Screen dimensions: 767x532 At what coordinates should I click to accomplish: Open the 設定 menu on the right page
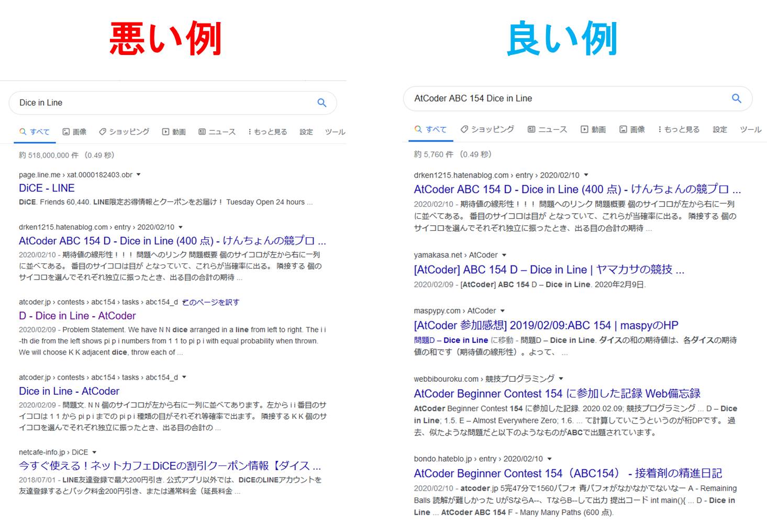(x=719, y=129)
